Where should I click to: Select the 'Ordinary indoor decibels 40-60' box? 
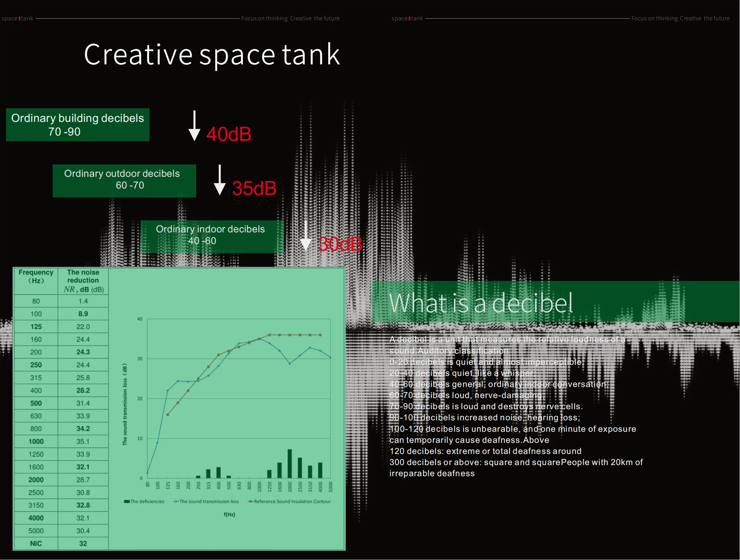(x=212, y=237)
